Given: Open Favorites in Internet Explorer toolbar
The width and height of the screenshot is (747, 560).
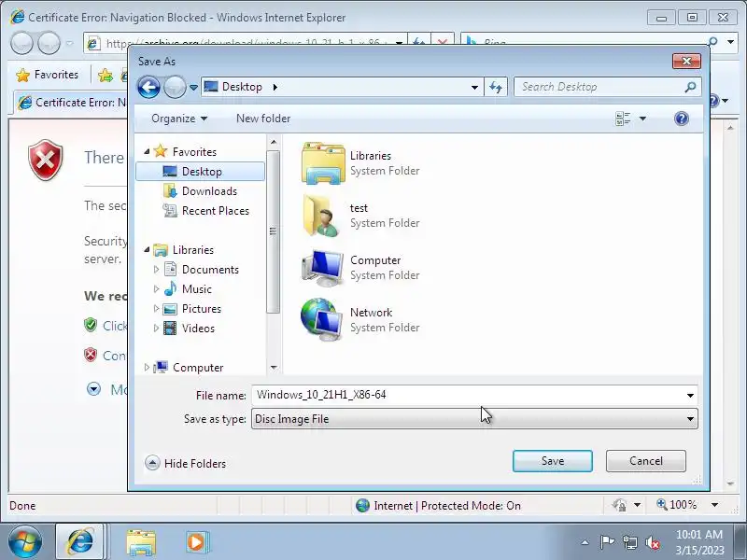Looking at the screenshot, I should coord(48,75).
